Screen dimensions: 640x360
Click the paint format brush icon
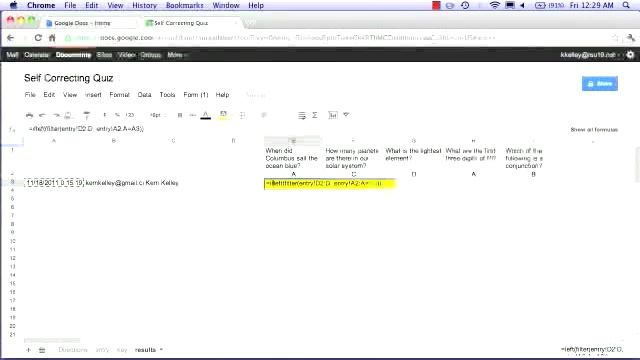coord(87,116)
